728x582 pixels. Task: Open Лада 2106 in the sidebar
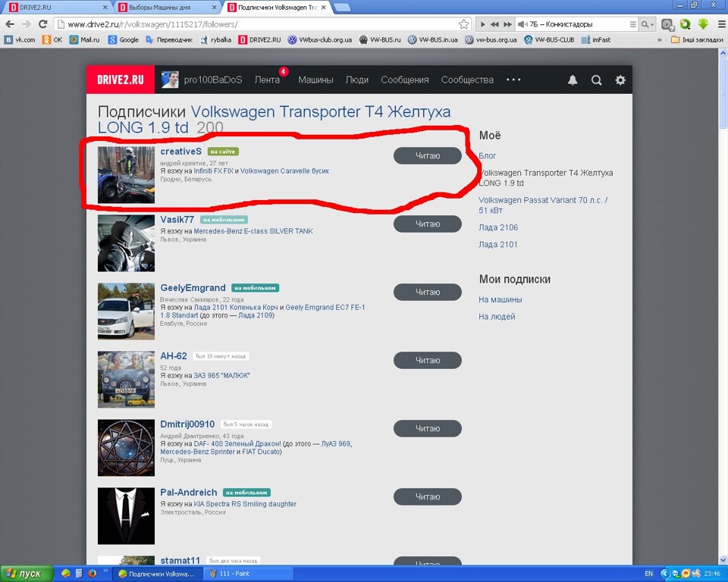point(498,227)
